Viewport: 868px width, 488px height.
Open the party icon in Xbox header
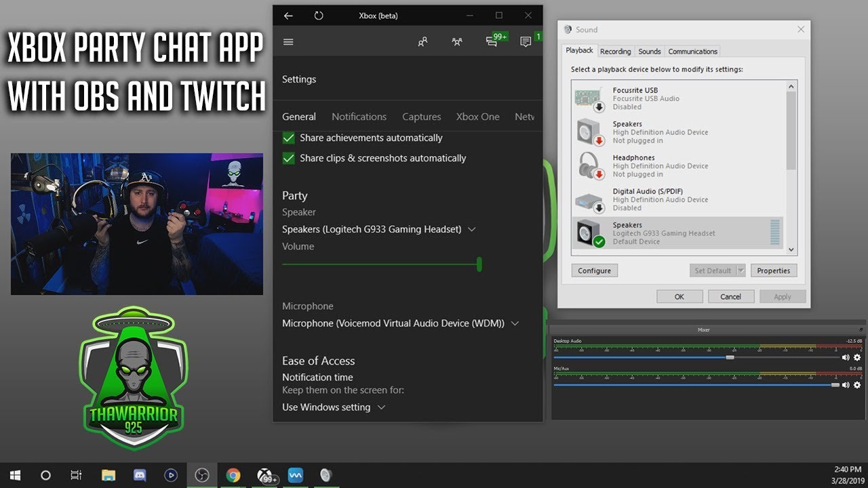pyautogui.click(x=457, y=42)
